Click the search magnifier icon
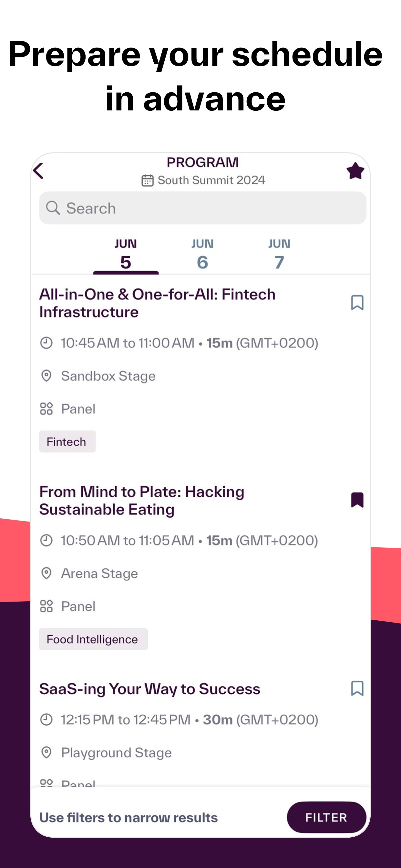 click(x=53, y=208)
